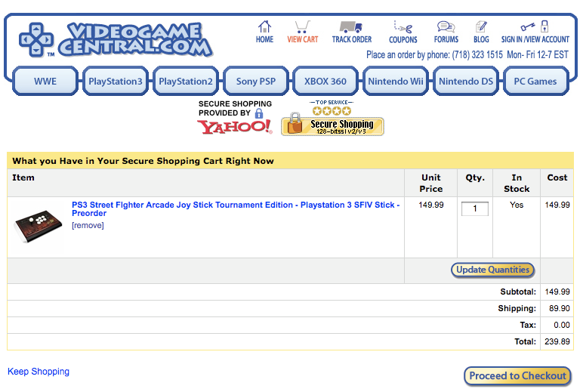Image resolution: width=583 pixels, height=392 pixels.
Task: Open the Coupons scissors icon
Action: (403, 26)
